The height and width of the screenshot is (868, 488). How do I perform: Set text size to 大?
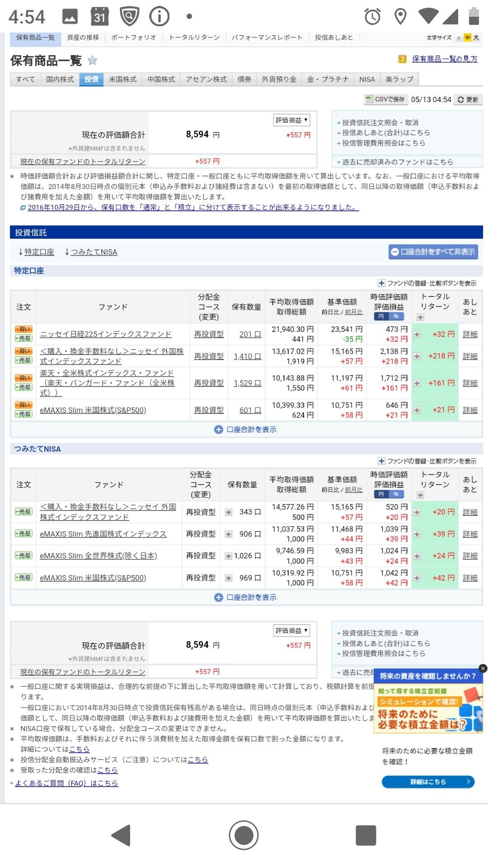click(x=476, y=38)
